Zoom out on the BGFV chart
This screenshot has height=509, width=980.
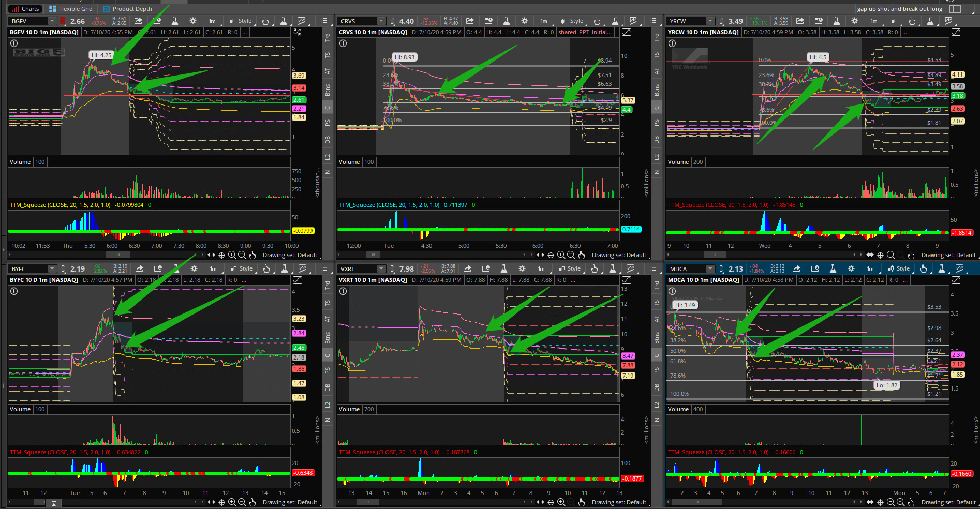pos(242,255)
